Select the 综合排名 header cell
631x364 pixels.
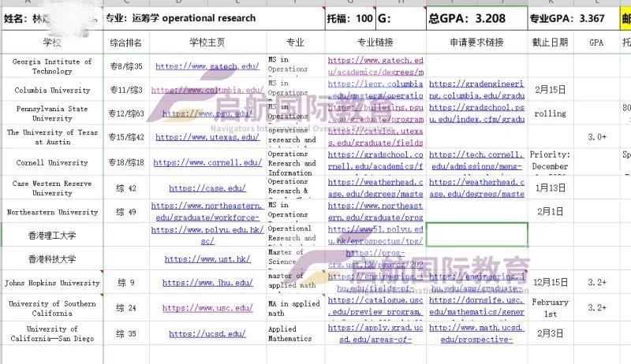(126, 43)
